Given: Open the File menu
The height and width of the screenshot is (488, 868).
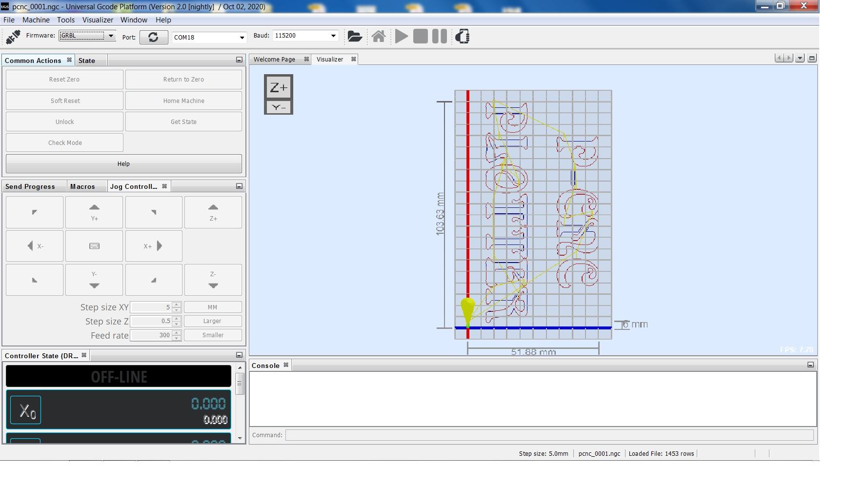Looking at the screenshot, I should [x=9, y=20].
